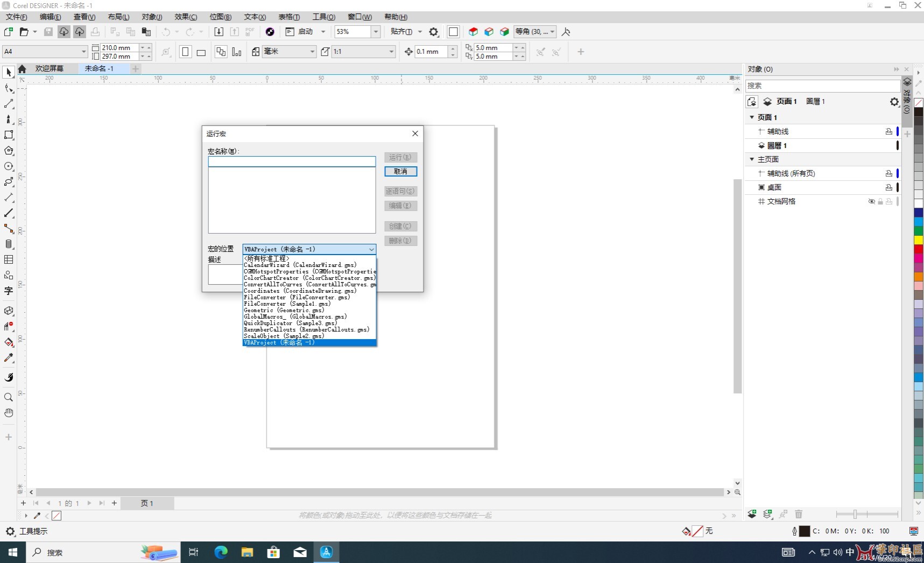Click the paste clipboard icon

click(x=146, y=32)
